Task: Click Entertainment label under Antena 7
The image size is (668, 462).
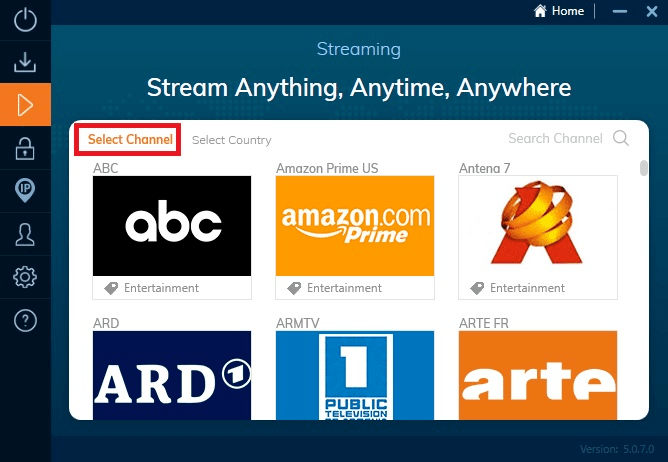Action: pyautogui.click(x=527, y=288)
